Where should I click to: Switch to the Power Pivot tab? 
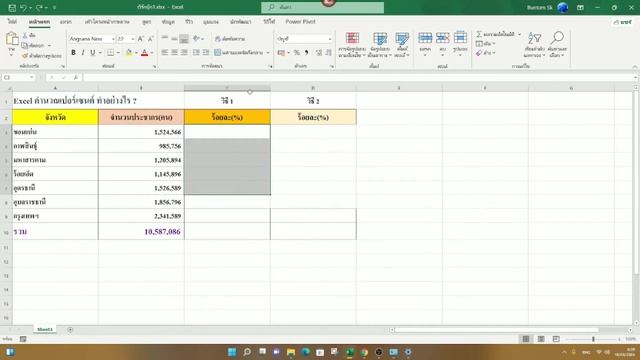tap(300, 22)
